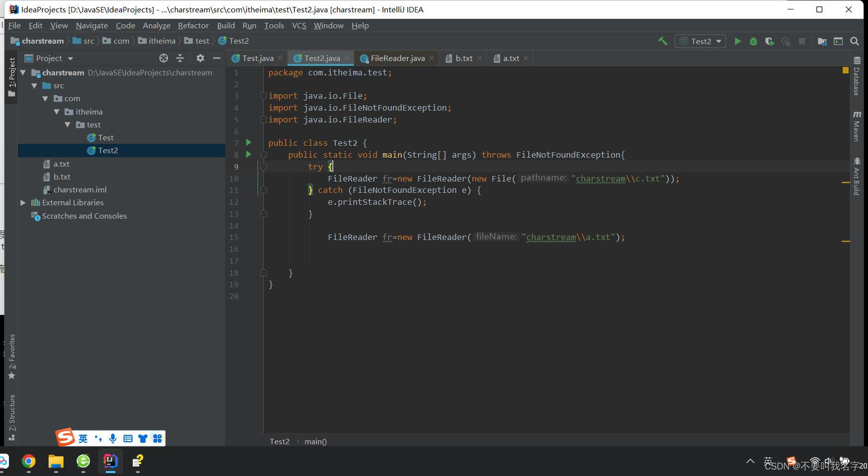
Task: Open the Refactor menu
Action: coord(193,25)
